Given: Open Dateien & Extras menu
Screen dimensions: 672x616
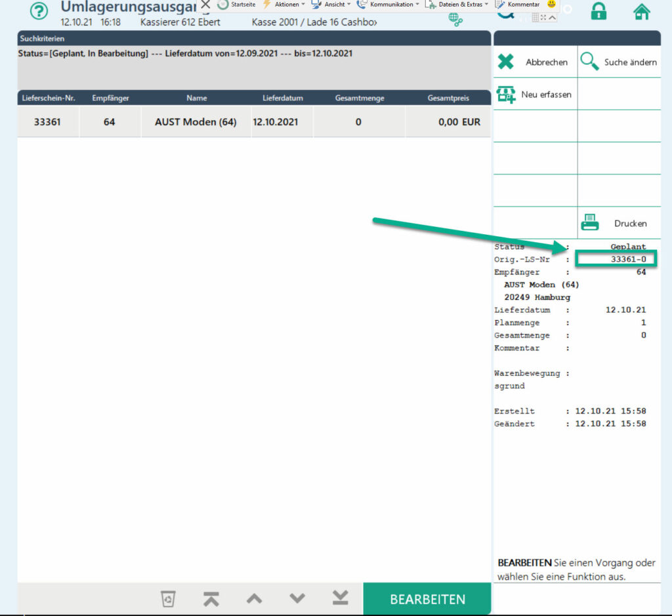Looking at the screenshot, I should pos(457,5).
